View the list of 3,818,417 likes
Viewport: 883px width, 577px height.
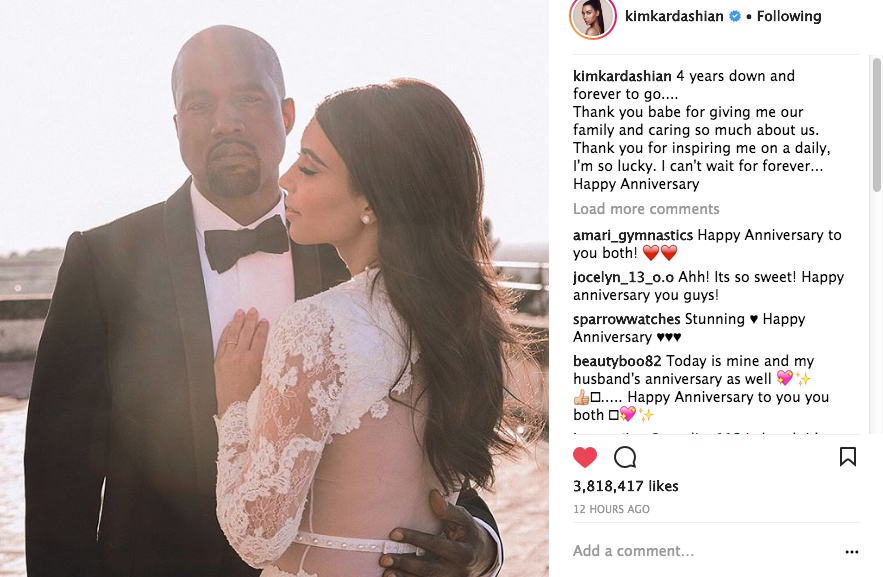[626, 486]
